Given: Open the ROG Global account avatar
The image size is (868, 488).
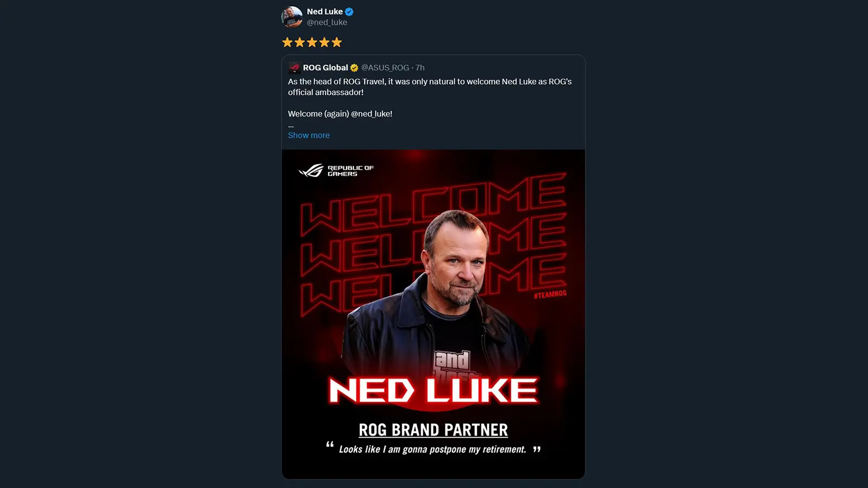Looking at the screenshot, I should tap(295, 68).
